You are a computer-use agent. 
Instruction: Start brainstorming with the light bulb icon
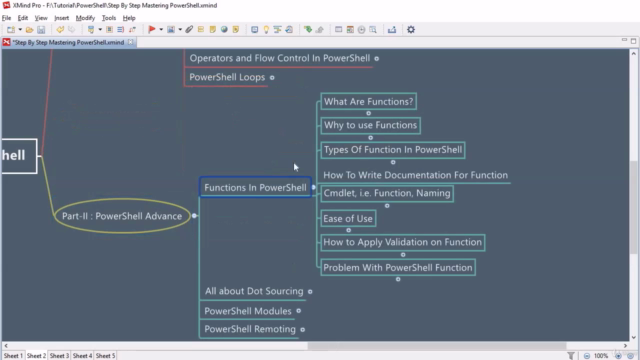click(x=266, y=29)
